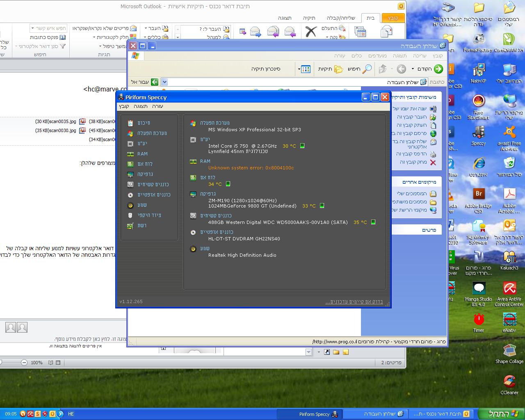Click סינכרון תיקיה in Explorer toolbar
This screenshot has width=525, height=420.
coord(266,69)
